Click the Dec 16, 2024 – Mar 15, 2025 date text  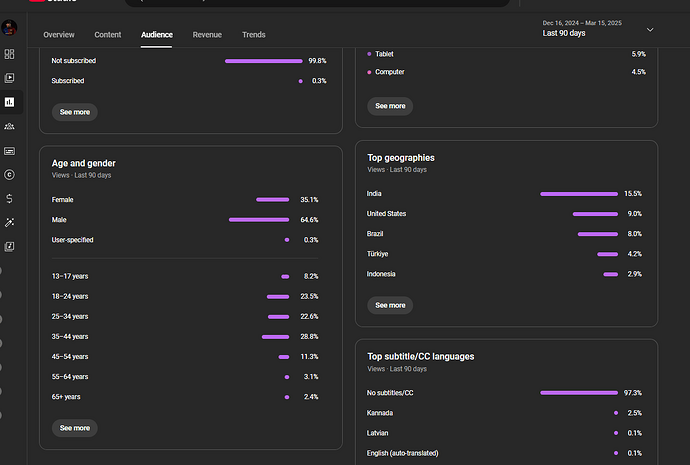[582, 23]
